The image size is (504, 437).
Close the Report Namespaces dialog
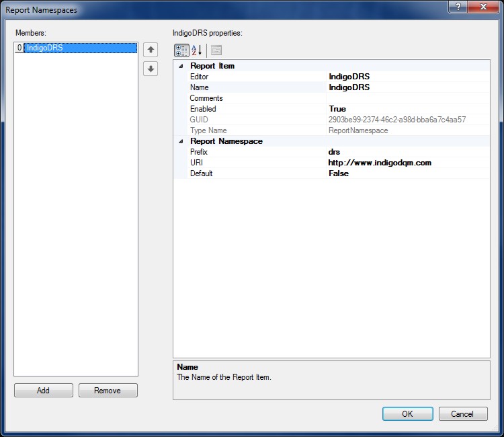click(480, 7)
